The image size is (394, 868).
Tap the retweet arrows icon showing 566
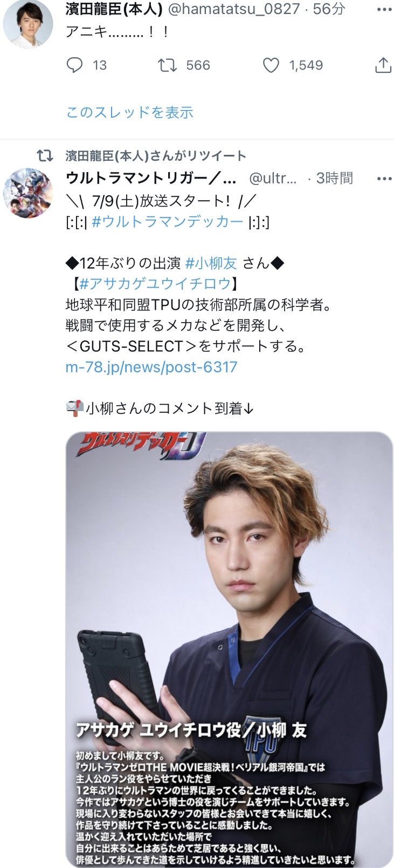[x=167, y=65]
